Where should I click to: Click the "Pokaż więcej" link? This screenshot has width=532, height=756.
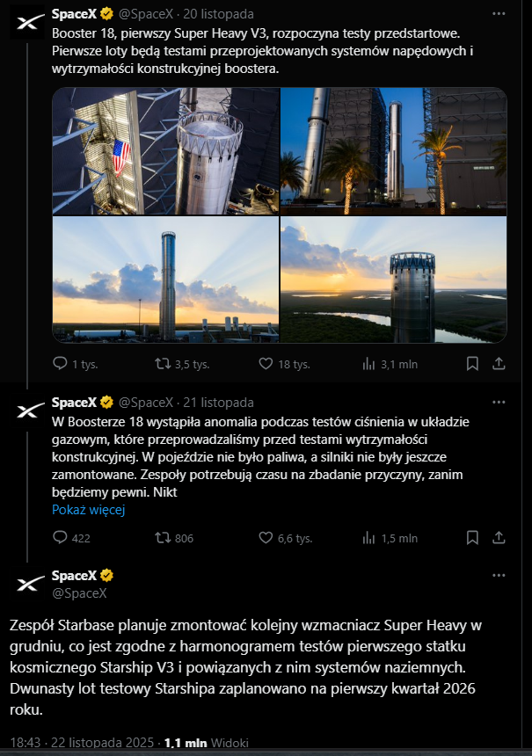[88, 509]
